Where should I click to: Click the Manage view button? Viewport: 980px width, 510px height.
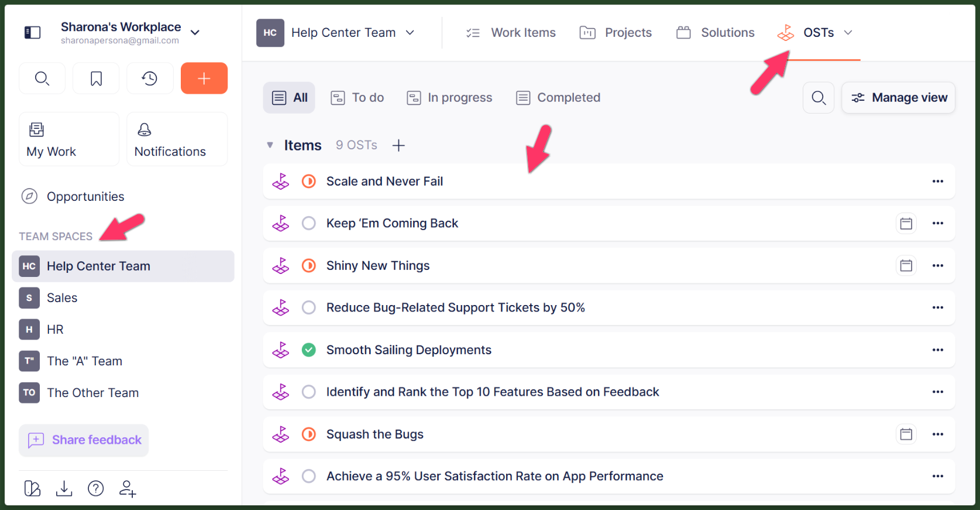(898, 98)
